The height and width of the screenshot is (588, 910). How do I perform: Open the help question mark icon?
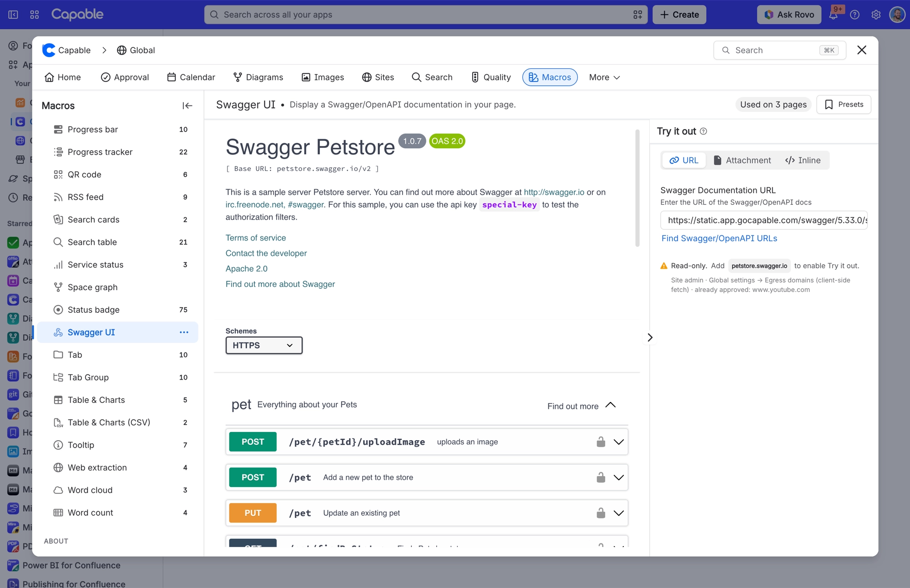coord(854,15)
